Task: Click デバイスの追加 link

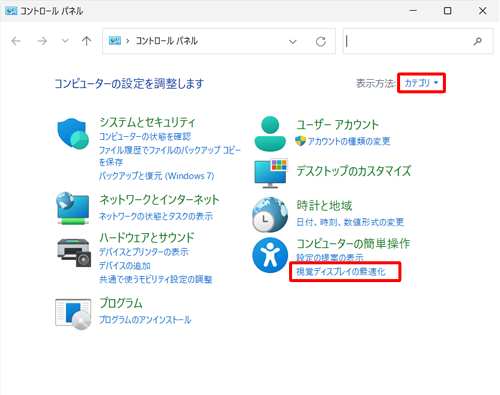Action: (x=125, y=266)
